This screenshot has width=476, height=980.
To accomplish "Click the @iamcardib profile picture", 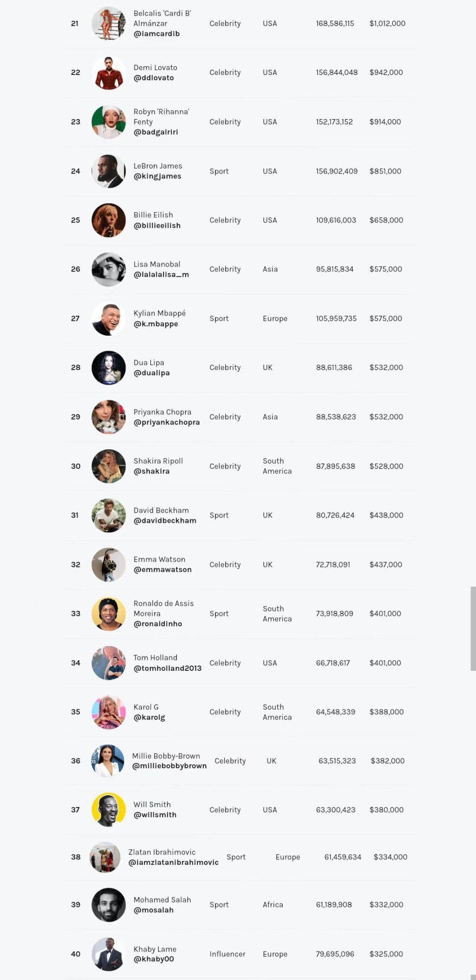I will coord(109,24).
